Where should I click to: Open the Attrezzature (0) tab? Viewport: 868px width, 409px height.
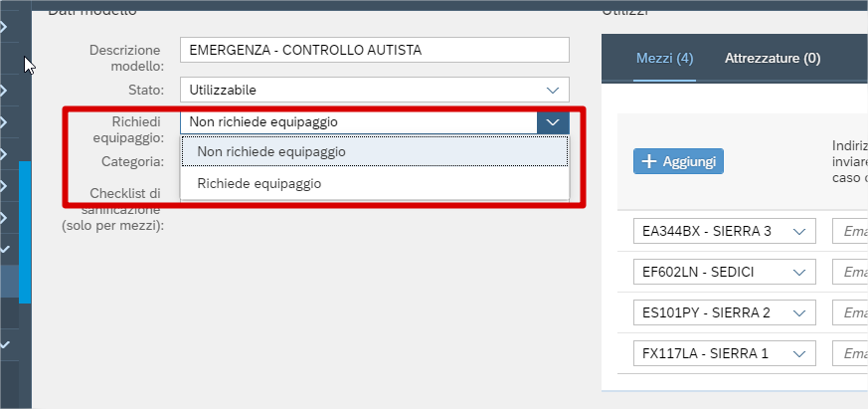click(x=773, y=59)
